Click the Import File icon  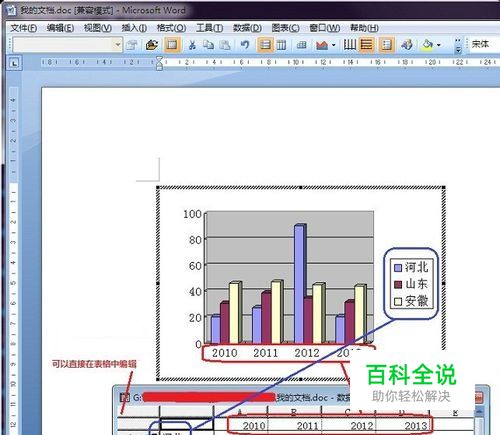click(152, 44)
